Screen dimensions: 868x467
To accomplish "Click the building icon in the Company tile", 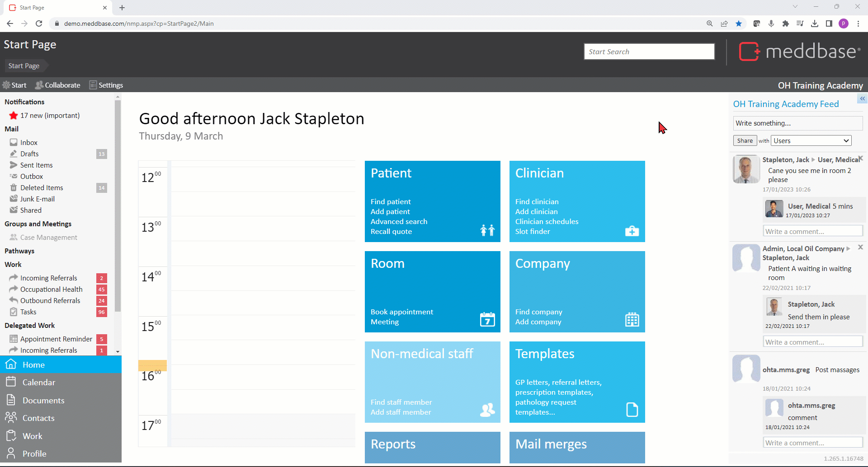I will pos(632,319).
